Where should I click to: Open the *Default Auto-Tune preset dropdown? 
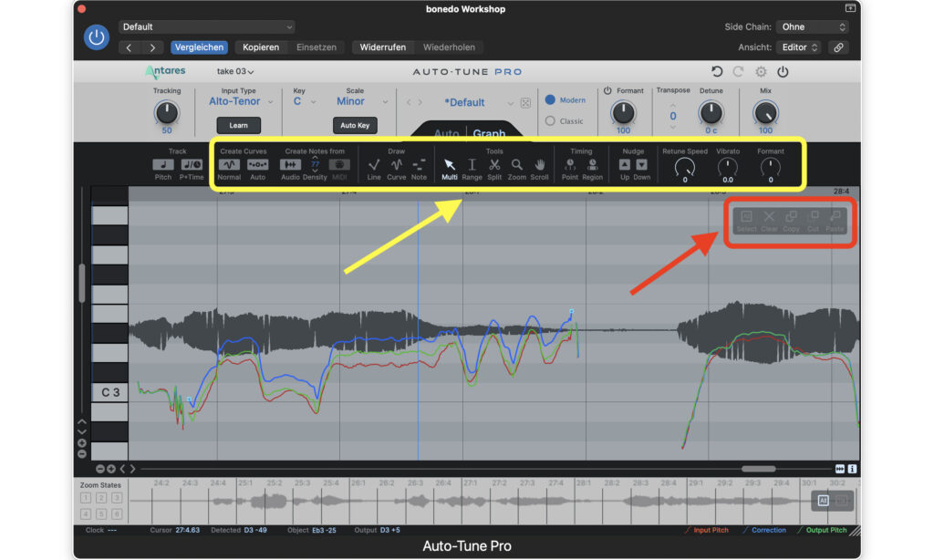pos(478,102)
